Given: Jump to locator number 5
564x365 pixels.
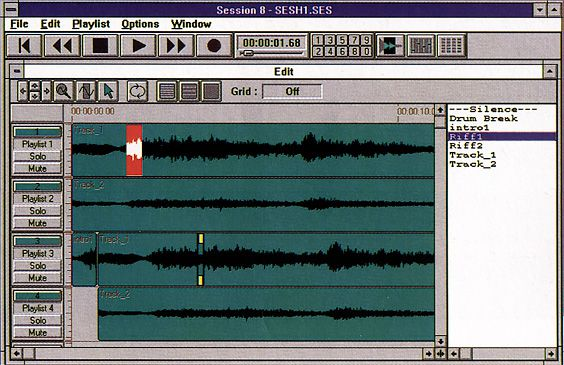Looking at the screenshot, I should [x=342, y=40].
